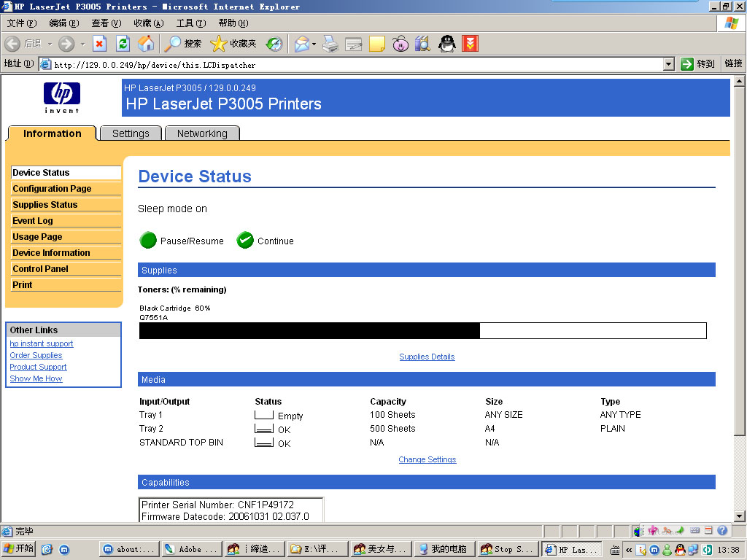The image size is (747, 560).
Task: Click the page scrollbar up arrow
Action: 739,81
